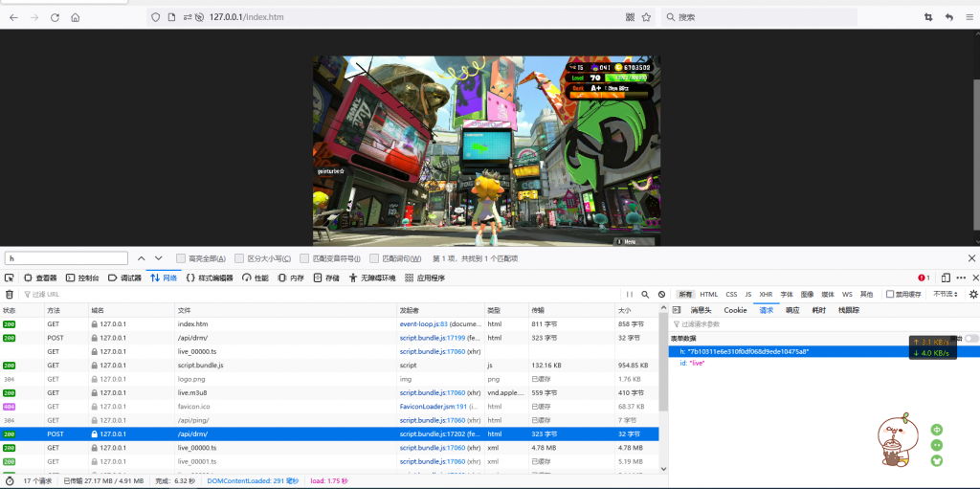Click the undo arrow icon in browser toolbar

tap(948, 17)
